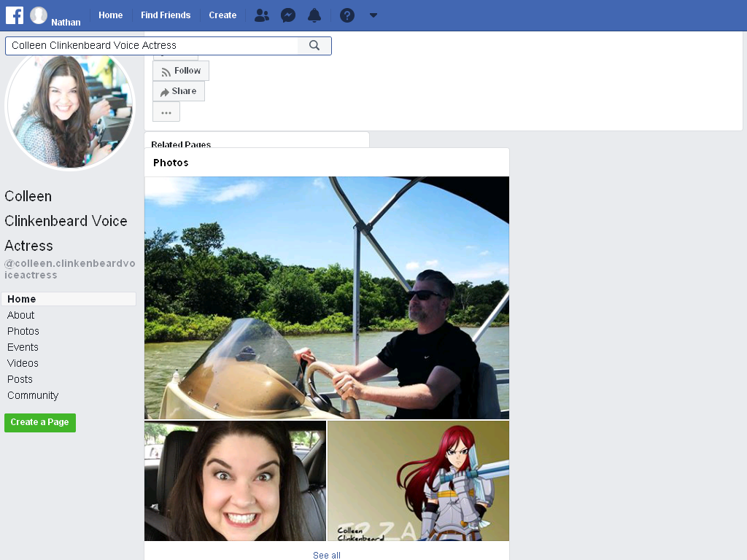Open the car selfie photo

click(x=236, y=481)
